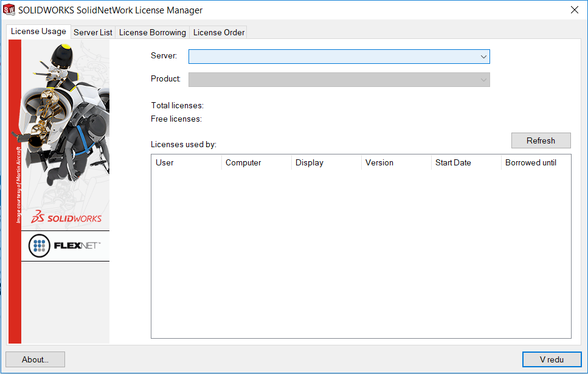Screen dimensions: 588x374
Task: Click the SOLIDWORKS logo in side banner
Action: click(x=66, y=217)
